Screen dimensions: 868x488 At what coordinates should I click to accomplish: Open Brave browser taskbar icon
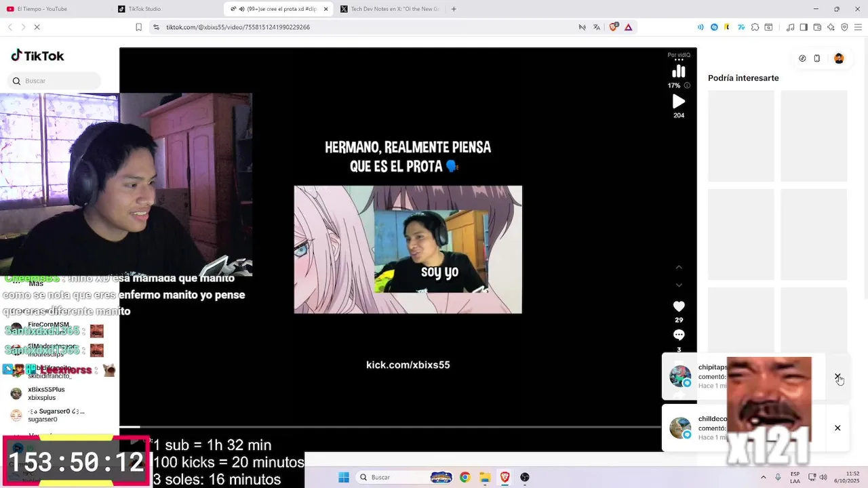pos(505,477)
